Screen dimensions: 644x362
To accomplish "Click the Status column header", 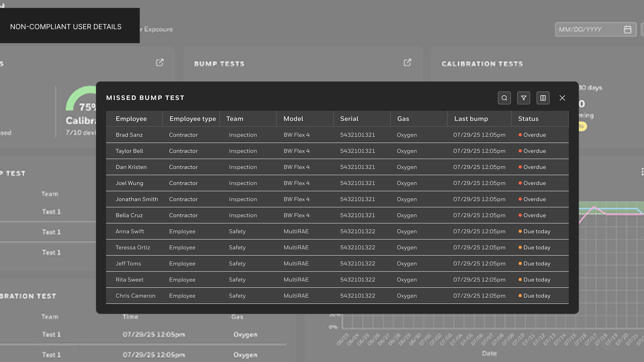I will pos(528,119).
